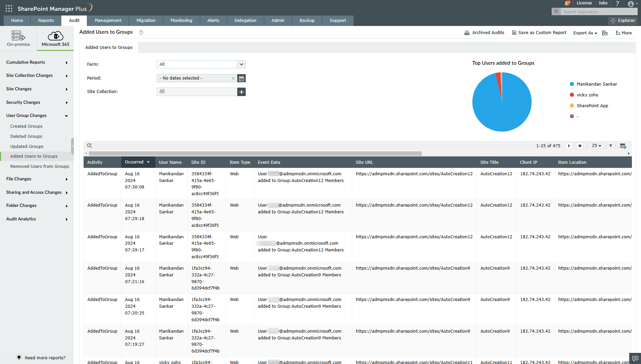Screen dimensions: 641x364
Task: Open the add/remove columns icon
Action: 623,146
